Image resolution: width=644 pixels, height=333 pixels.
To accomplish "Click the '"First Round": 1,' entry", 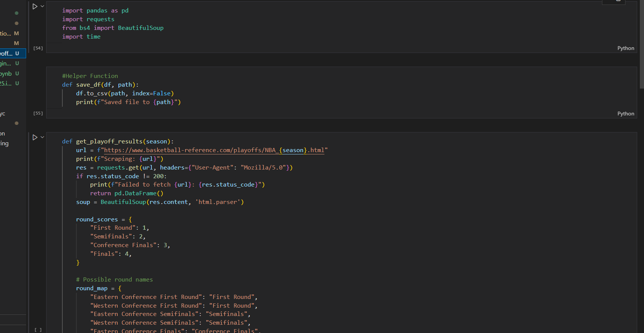I will 120,228.
